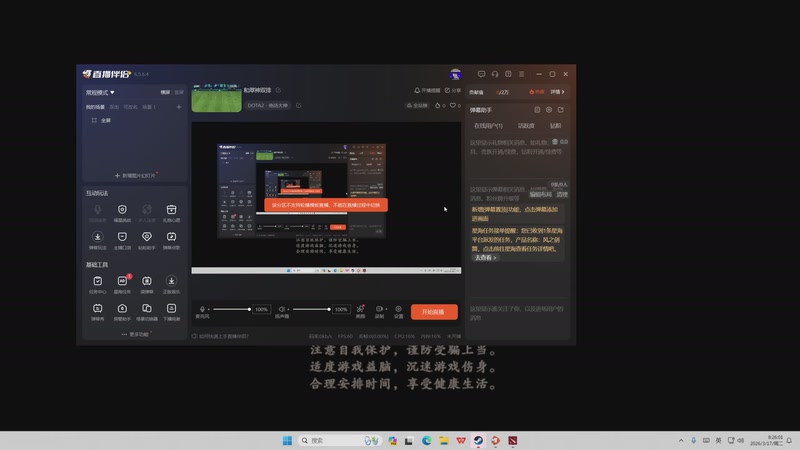Screen dimensions: 800x450
Task: Click 新增图片幻灯片 add button
Action: [x=135, y=176]
